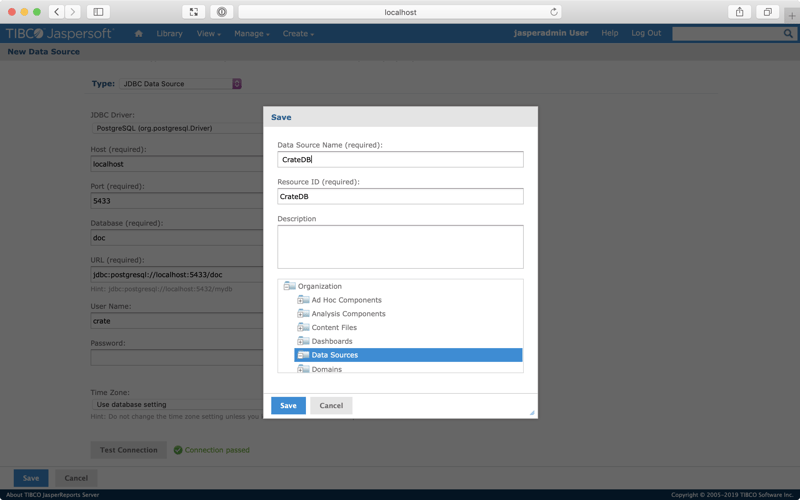Open the Time Zone dropdown
The width and height of the screenshot is (800, 500).
click(x=178, y=404)
